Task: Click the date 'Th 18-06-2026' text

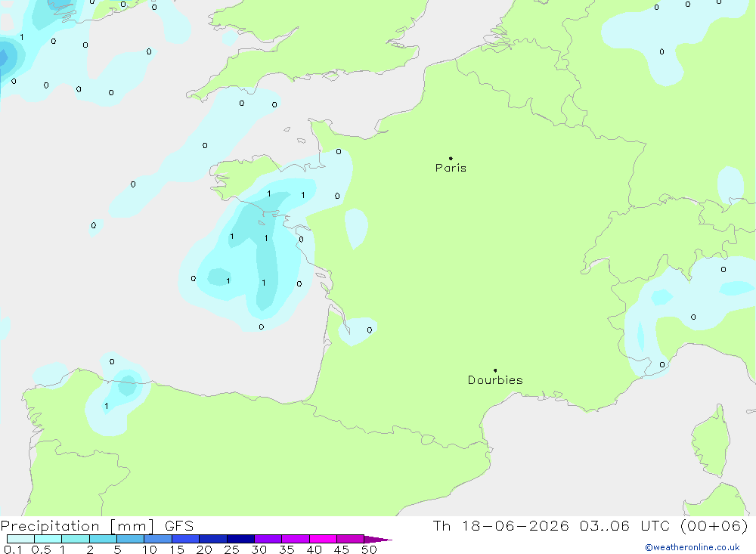Action: point(501,525)
